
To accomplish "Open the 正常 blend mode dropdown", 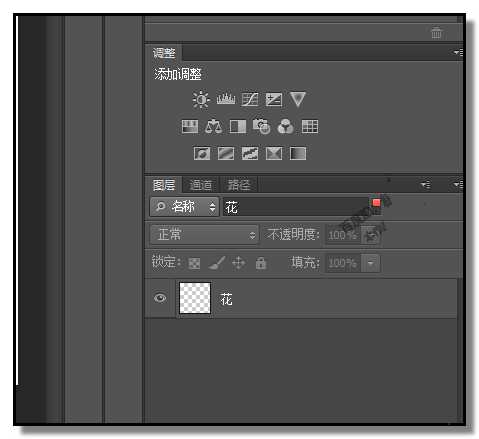I will pos(204,235).
